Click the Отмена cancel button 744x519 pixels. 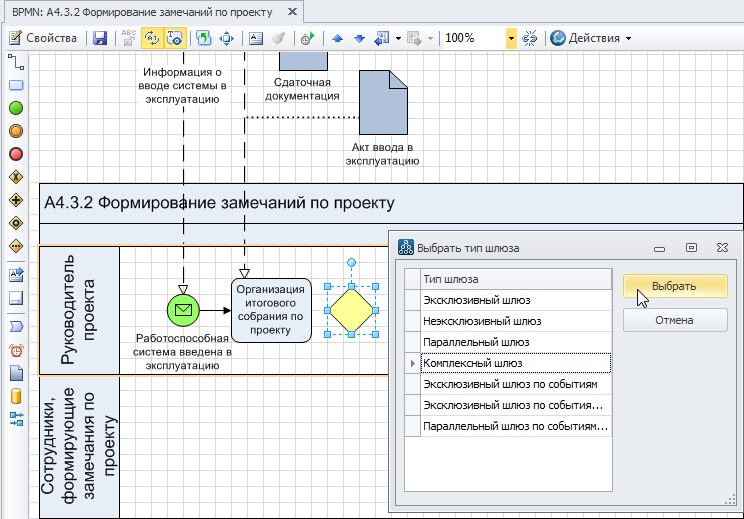click(674, 320)
